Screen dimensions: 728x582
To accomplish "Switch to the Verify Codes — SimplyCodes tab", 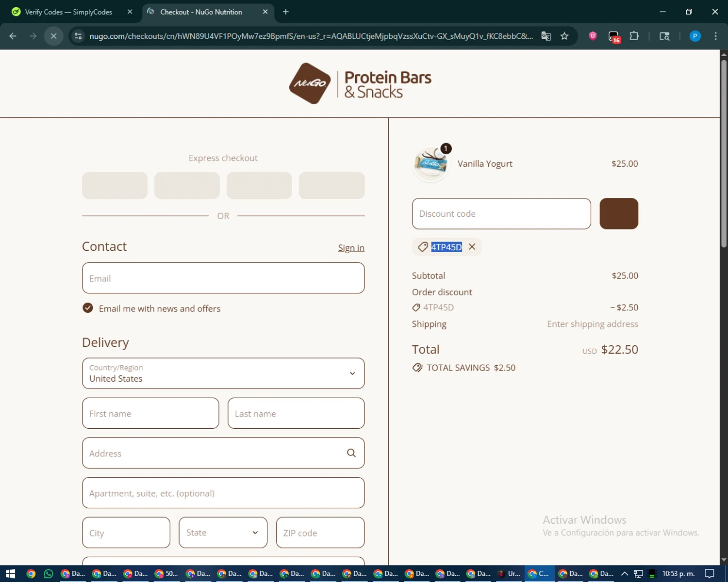I will (68, 12).
